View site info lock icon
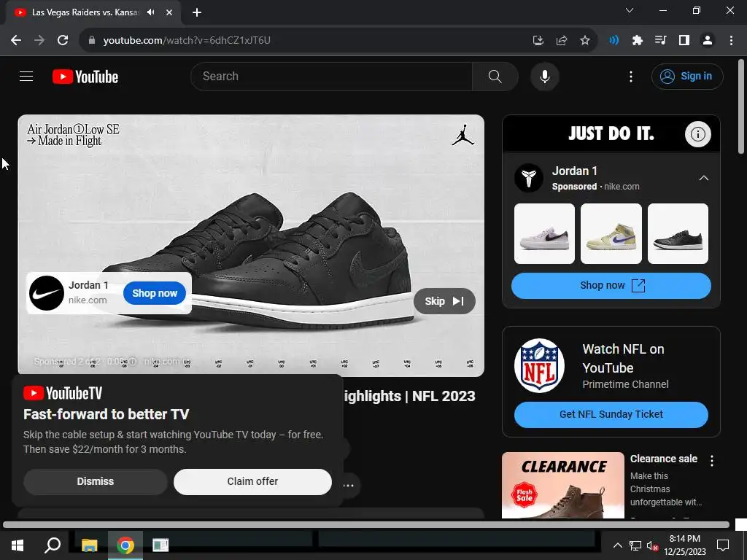 [x=92, y=40]
